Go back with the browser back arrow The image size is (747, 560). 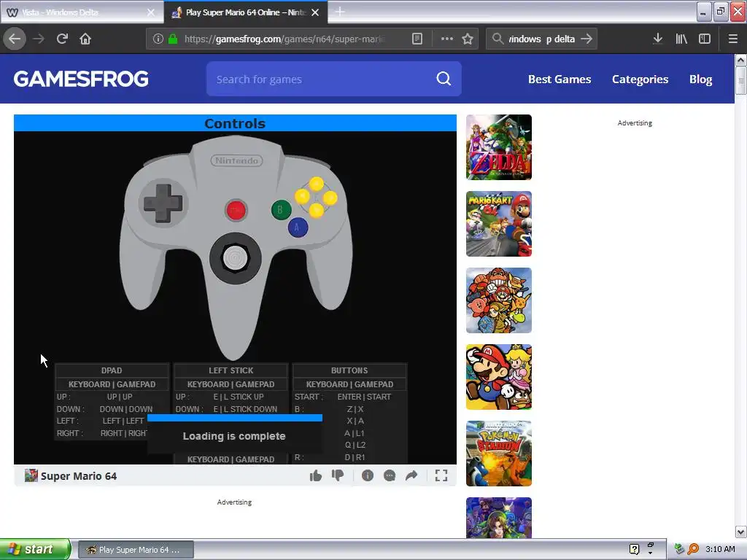(x=15, y=39)
